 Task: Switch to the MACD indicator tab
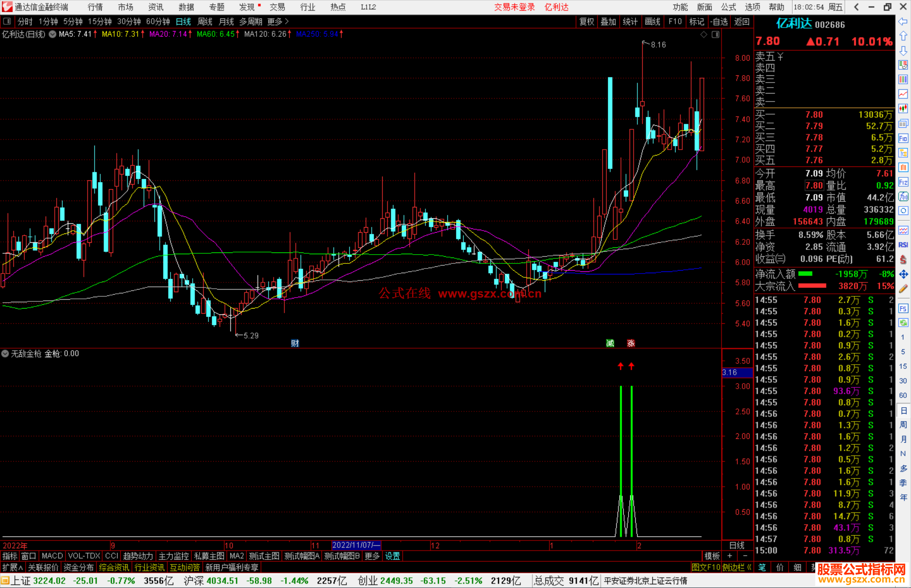pos(52,556)
